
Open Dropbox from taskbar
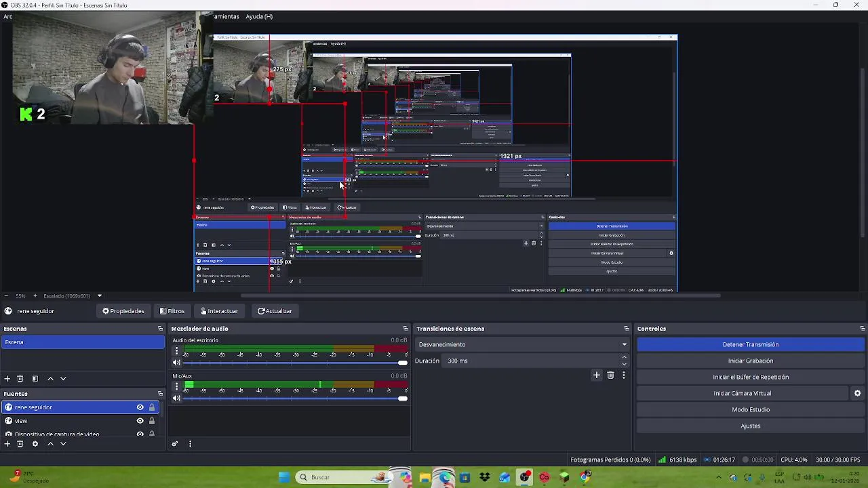[x=484, y=477]
